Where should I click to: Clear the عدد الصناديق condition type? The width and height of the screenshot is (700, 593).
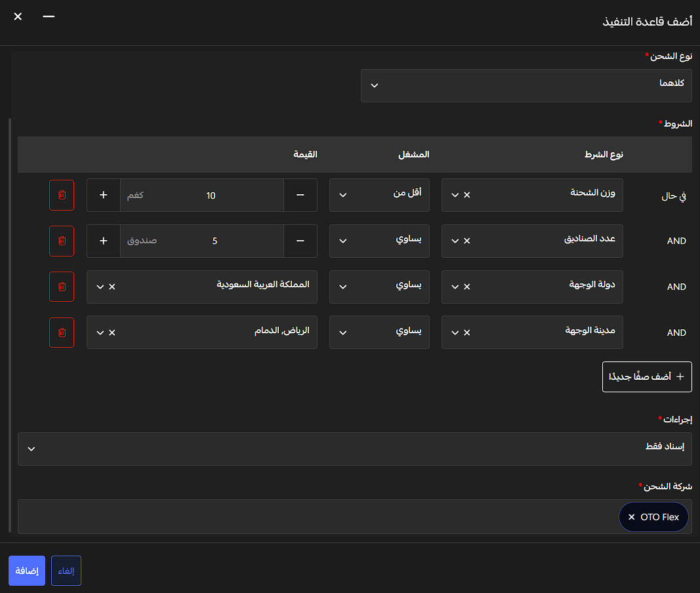click(467, 241)
